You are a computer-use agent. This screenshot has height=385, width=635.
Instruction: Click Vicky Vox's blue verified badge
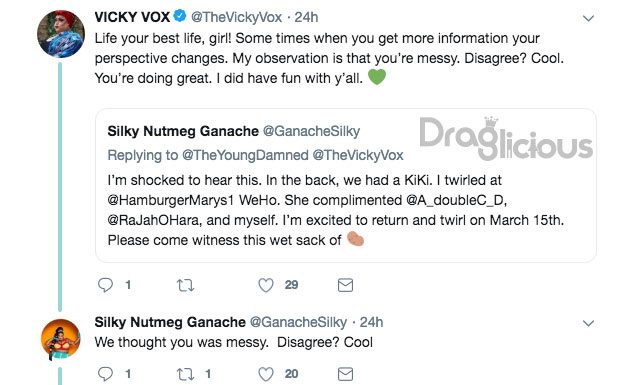(x=180, y=16)
